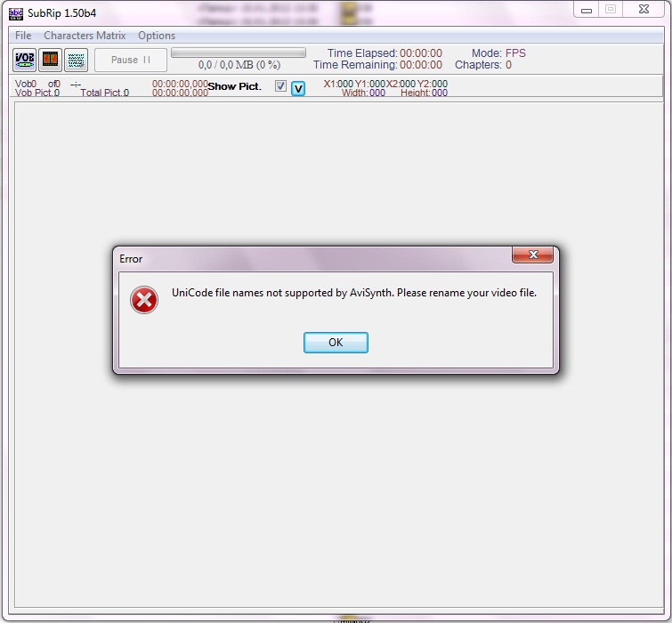Minimize the SubRip window
Screen dimensions: 672x623
587,10
